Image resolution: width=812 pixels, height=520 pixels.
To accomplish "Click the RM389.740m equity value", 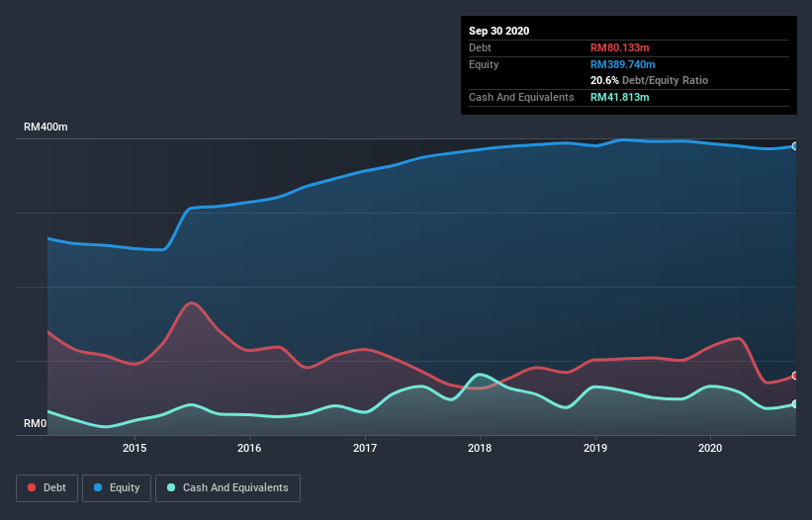I will tap(623, 64).
